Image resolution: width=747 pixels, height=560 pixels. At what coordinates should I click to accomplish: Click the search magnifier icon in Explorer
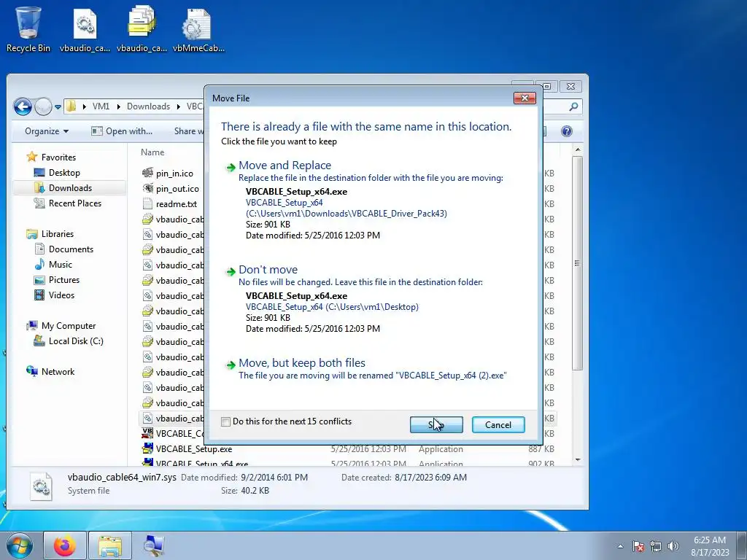click(x=573, y=106)
